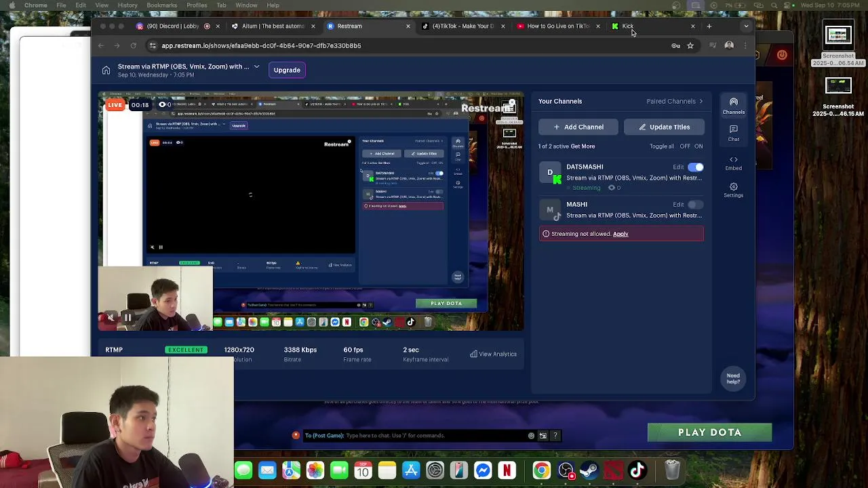Open the File menu

pyautogui.click(x=61, y=5)
